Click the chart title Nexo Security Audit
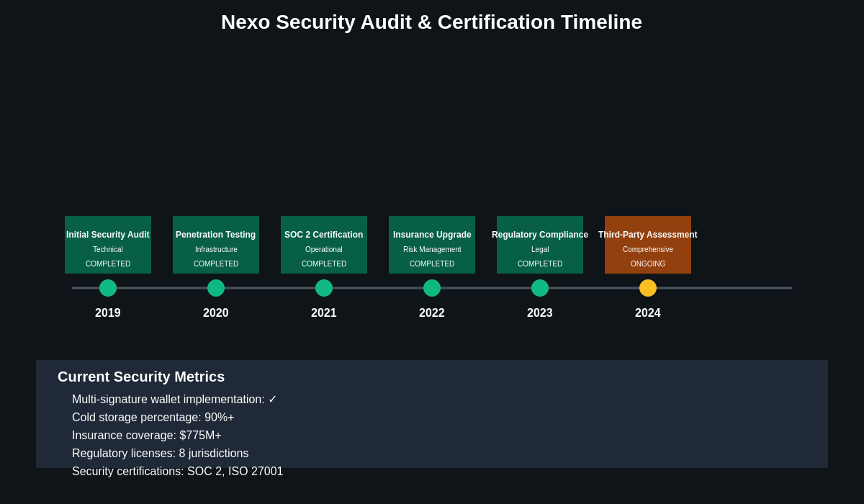 pos(431,22)
